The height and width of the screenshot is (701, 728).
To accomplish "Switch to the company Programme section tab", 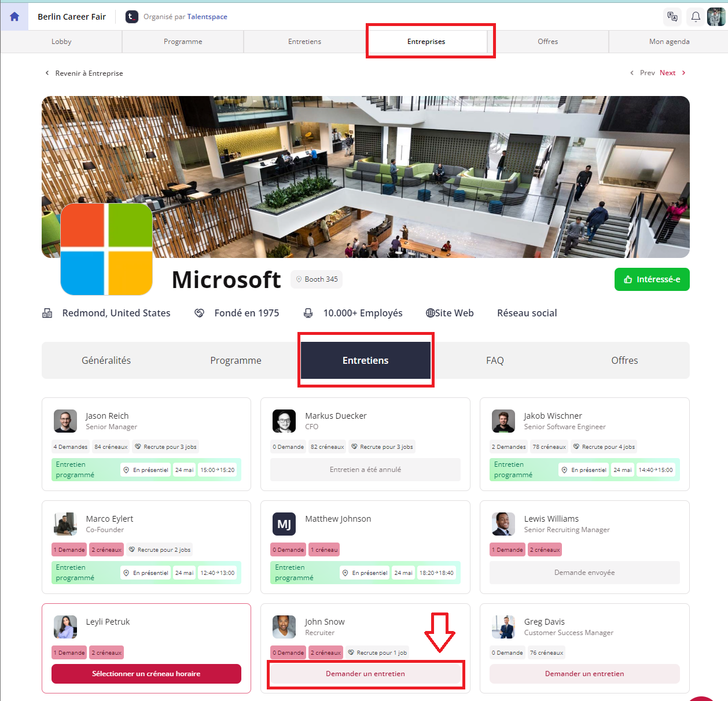I will [x=236, y=360].
